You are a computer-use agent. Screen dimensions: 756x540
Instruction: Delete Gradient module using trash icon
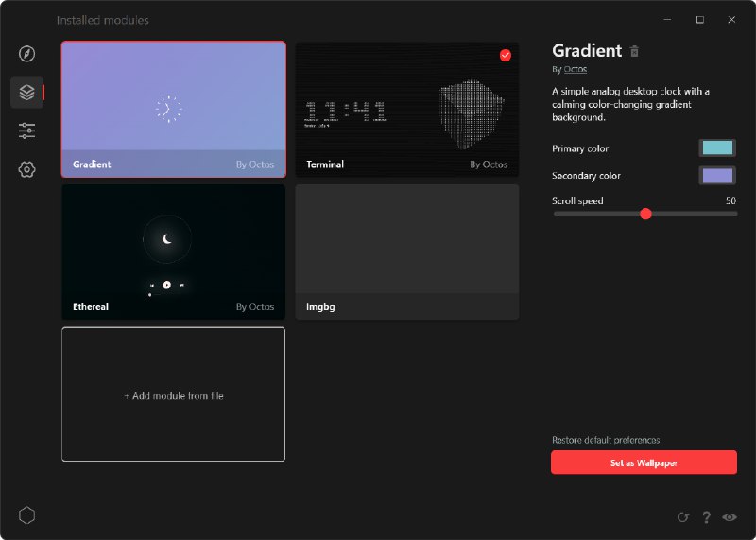click(635, 51)
